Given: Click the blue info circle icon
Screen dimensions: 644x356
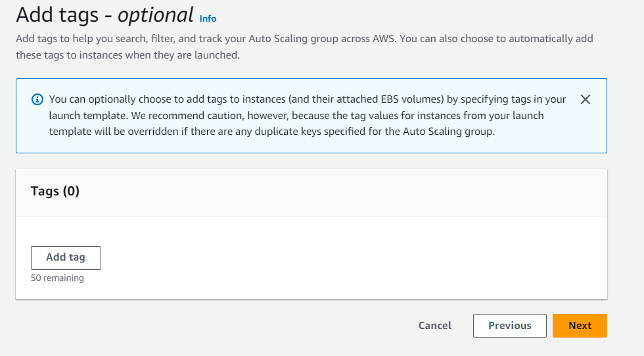Looking at the screenshot, I should click(37, 99).
